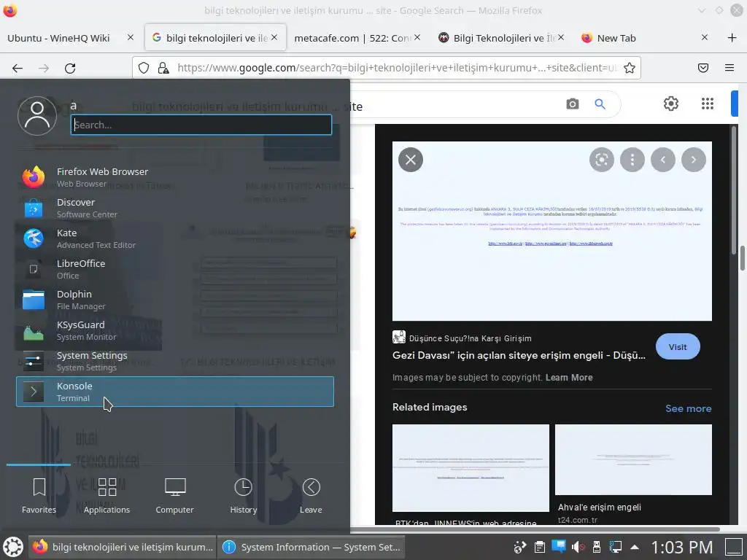Switch to System Information taskbar entry
The height and width of the screenshot is (560, 747).
pos(311,547)
